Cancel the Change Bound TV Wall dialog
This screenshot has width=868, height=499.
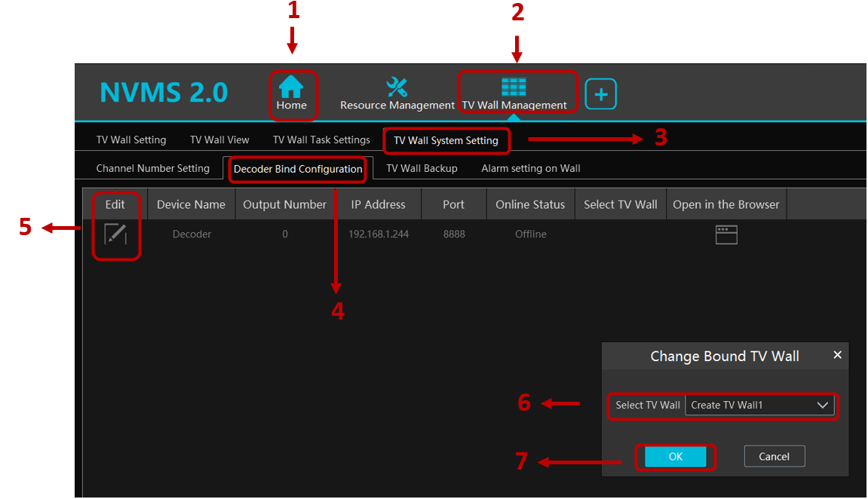774,456
